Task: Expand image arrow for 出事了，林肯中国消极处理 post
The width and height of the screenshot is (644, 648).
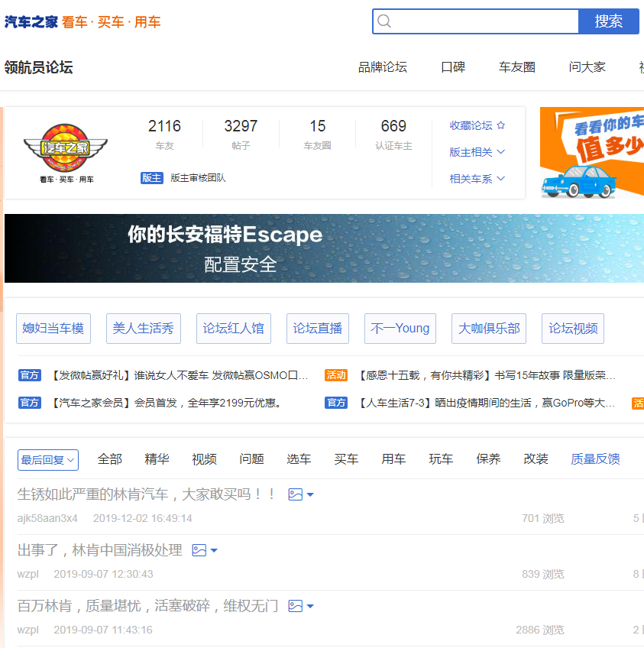Action: [x=214, y=550]
